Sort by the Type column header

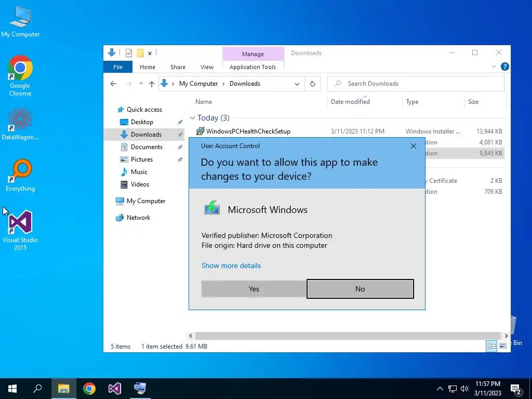pos(412,102)
